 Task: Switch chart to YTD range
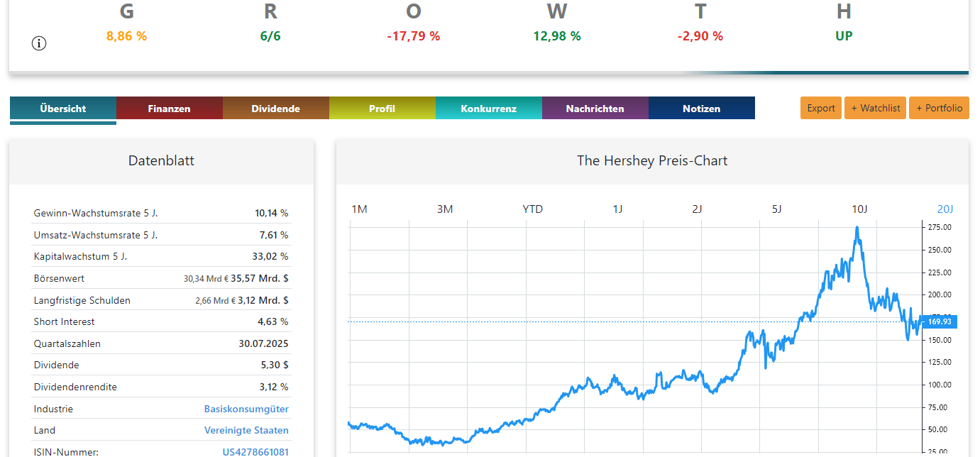coord(532,209)
